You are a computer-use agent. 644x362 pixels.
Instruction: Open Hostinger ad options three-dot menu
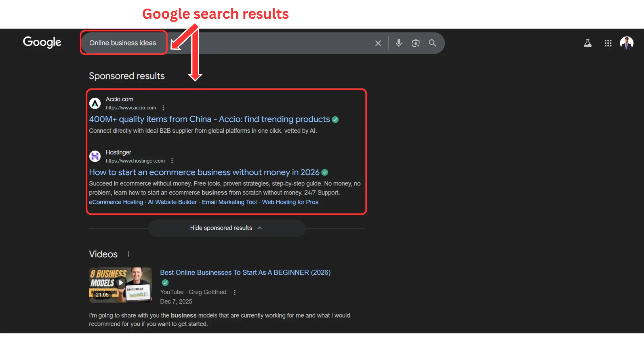click(172, 161)
